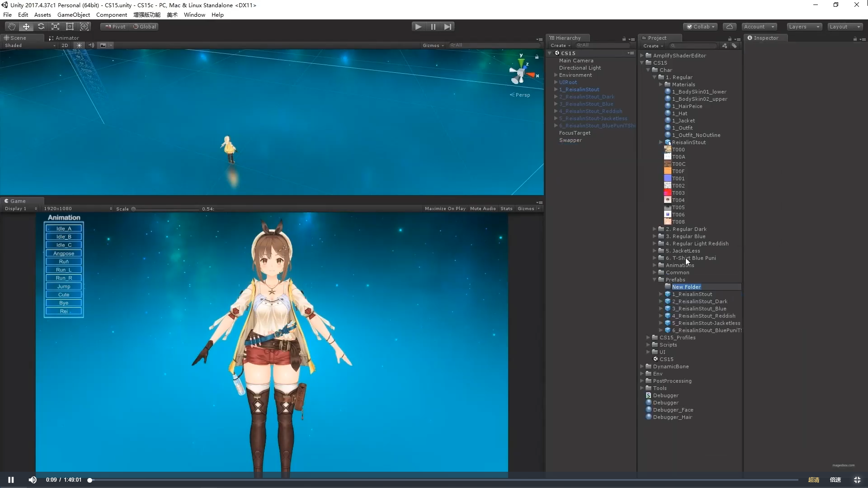Select the Component menu item
Image resolution: width=868 pixels, height=488 pixels.
coord(111,14)
